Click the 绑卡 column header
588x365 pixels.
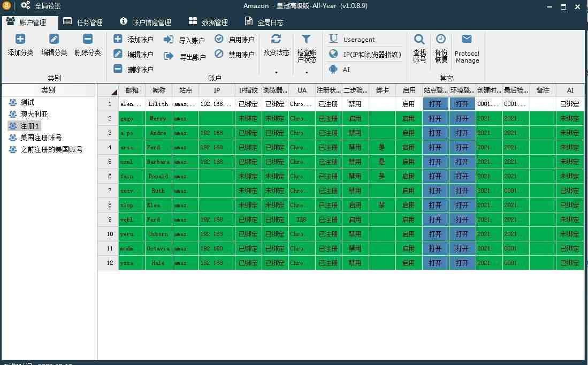(x=382, y=90)
